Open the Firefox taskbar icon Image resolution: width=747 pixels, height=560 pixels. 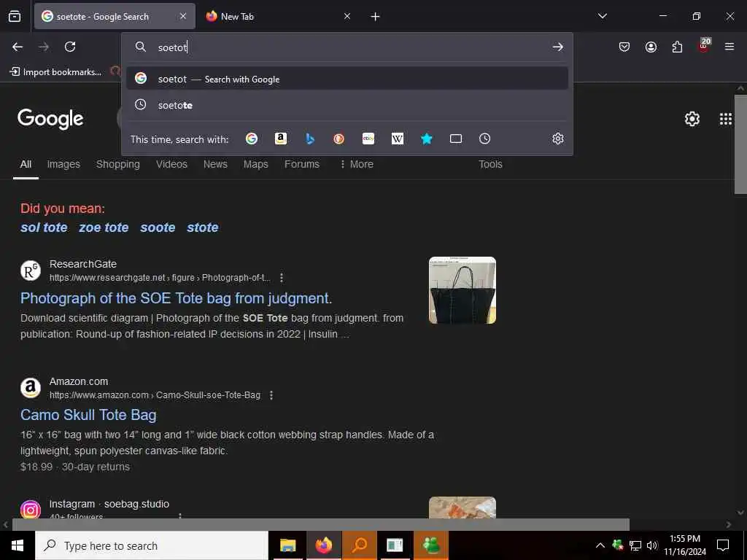coord(324,545)
